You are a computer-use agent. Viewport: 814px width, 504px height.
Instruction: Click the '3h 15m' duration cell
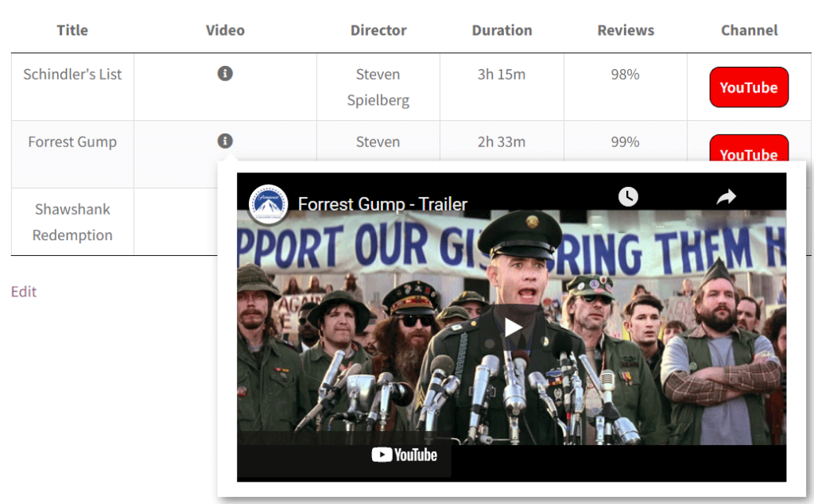[x=502, y=87]
